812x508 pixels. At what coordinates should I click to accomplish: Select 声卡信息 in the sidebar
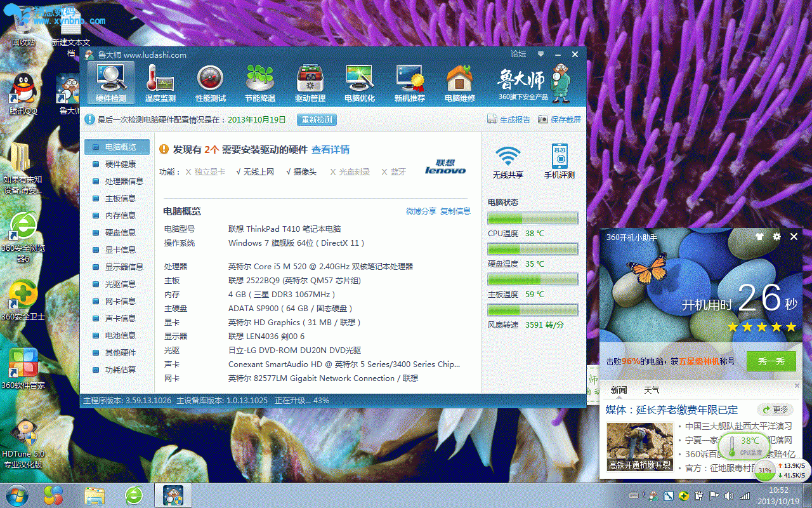tap(117, 318)
